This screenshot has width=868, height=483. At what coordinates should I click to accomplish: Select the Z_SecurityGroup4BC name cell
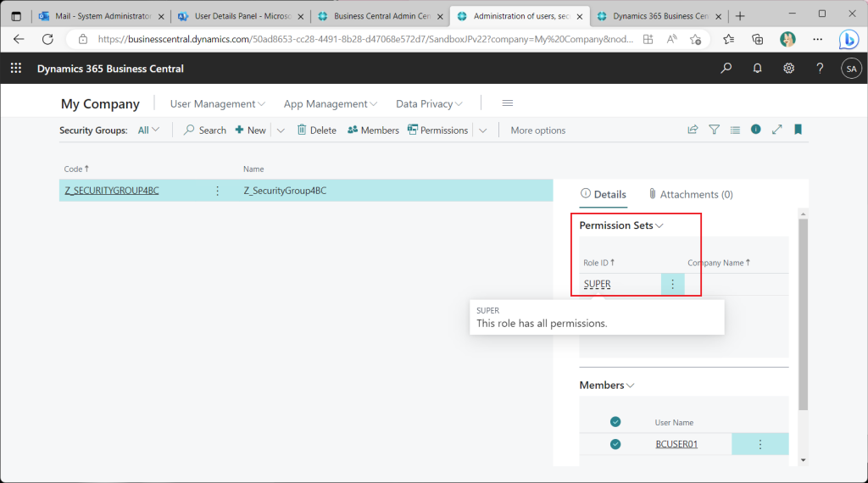(285, 191)
